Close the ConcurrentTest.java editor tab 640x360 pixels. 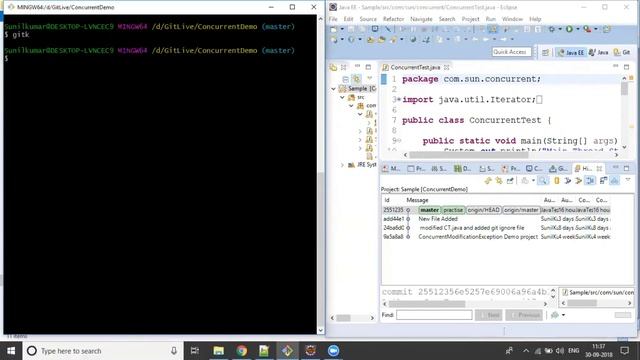447,67
